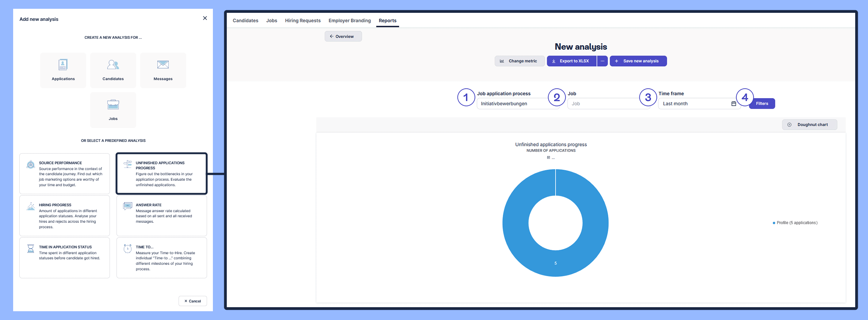The height and width of the screenshot is (320, 868).
Task: Open the Source Performance predefined analysis
Action: tap(65, 174)
